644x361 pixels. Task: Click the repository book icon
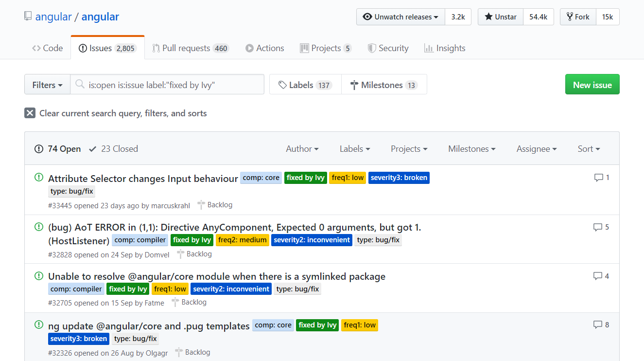28,17
